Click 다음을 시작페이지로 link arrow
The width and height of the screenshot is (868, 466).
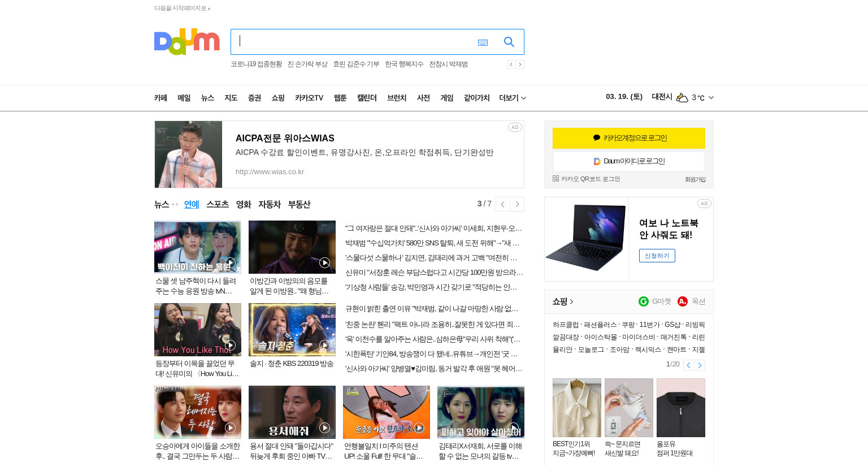[209, 8]
